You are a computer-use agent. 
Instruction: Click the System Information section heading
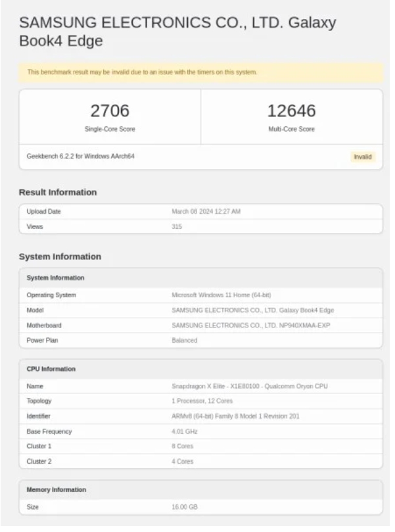point(60,256)
